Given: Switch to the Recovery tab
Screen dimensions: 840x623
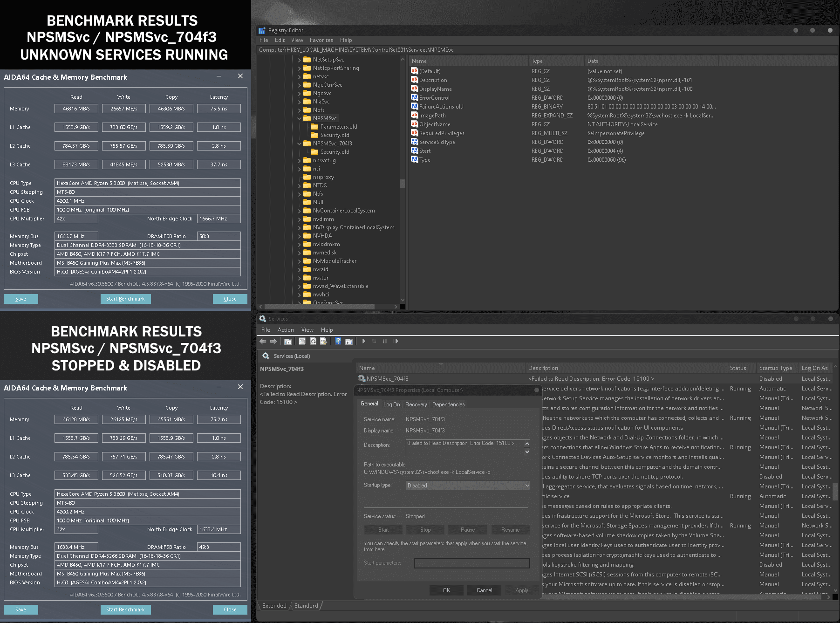Looking at the screenshot, I should click(x=416, y=404).
